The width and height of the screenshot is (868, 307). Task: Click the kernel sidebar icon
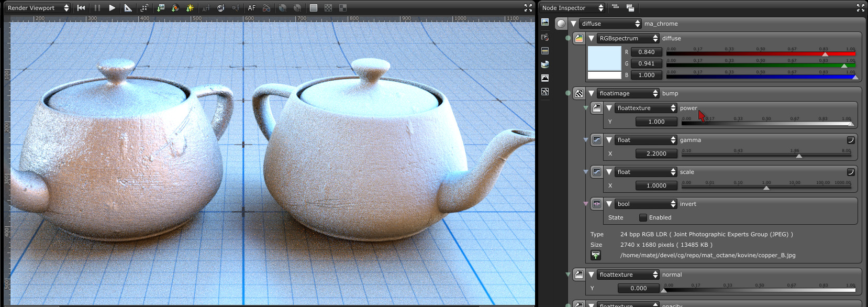[x=545, y=92]
